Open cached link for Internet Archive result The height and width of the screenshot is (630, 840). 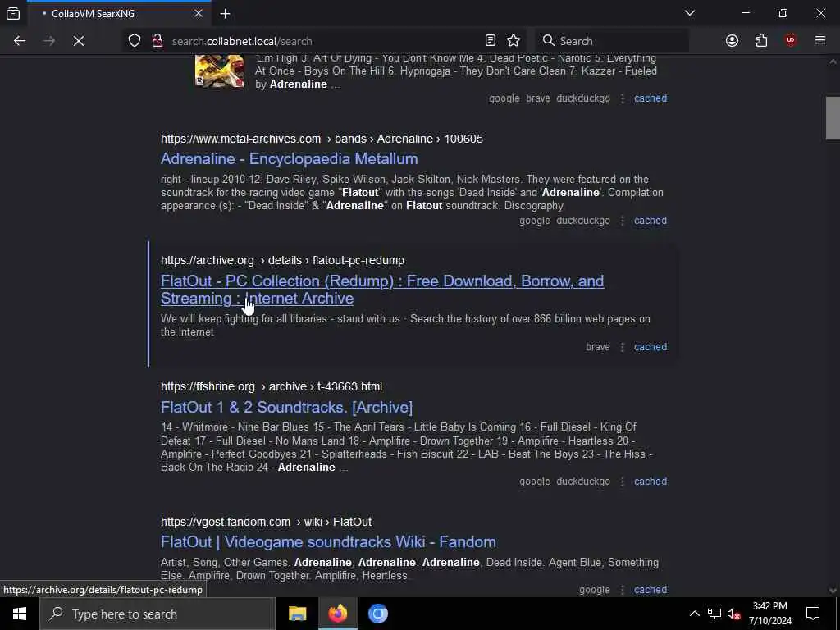click(x=651, y=347)
